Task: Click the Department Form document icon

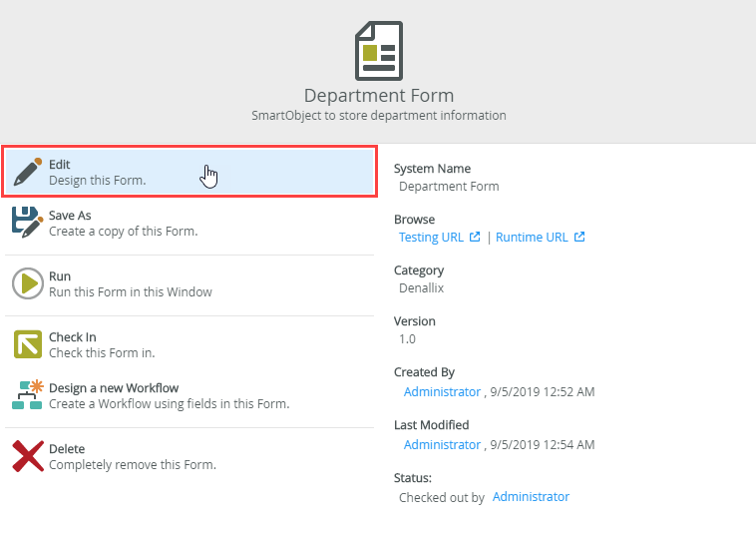Action: click(379, 51)
